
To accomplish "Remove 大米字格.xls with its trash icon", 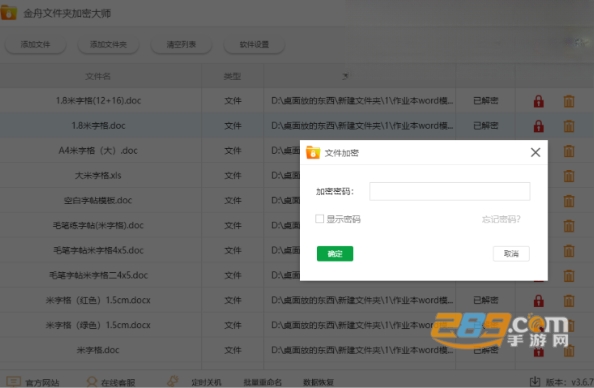I will tap(569, 176).
